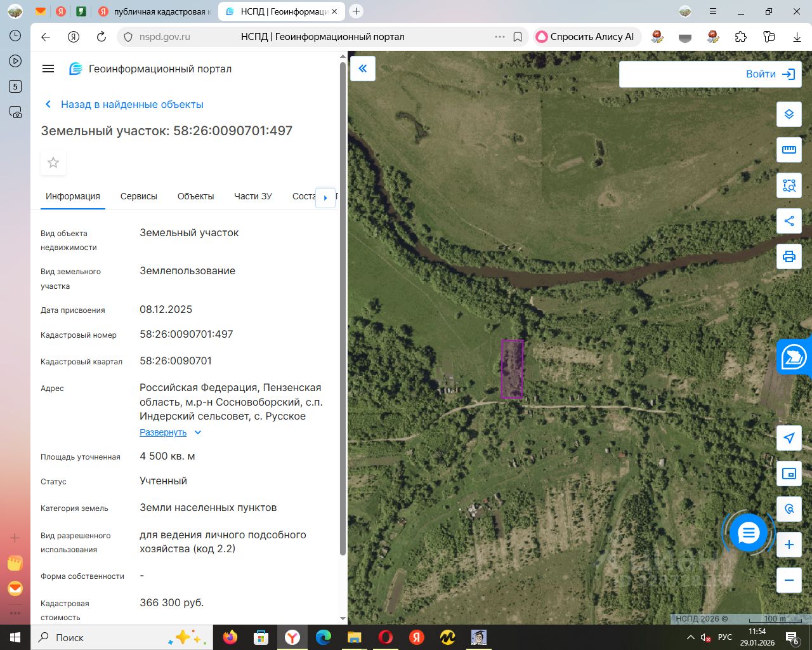Bookmark this page in address bar

518,37
